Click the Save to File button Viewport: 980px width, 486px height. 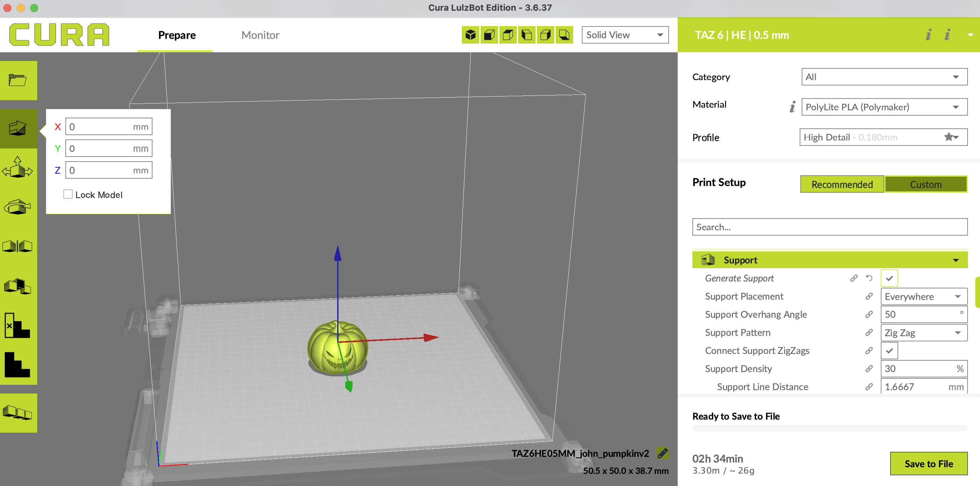click(929, 464)
